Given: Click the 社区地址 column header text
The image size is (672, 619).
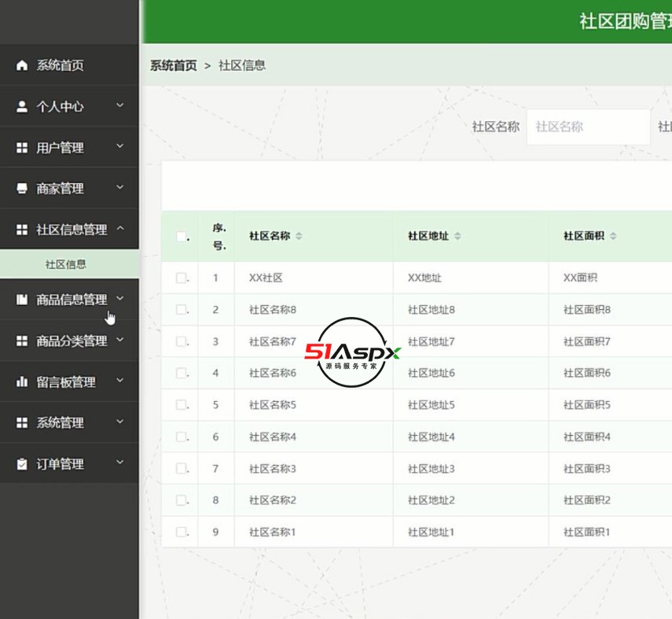Looking at the screenshot, I should click(428, 236).
